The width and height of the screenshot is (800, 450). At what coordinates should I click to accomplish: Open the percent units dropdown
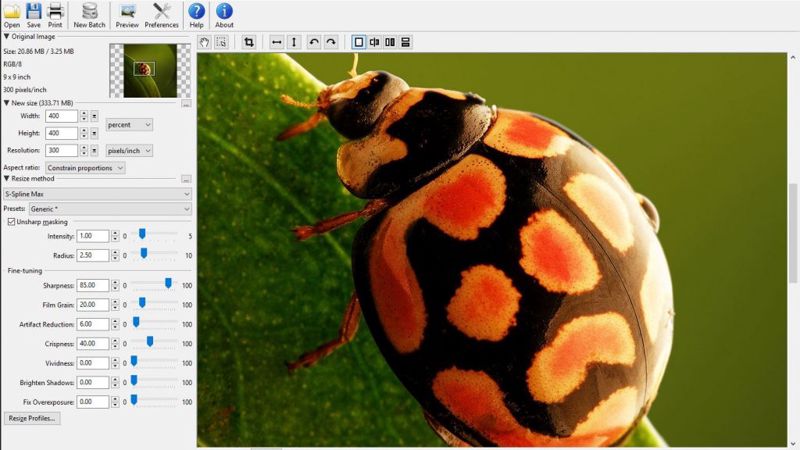click(x=129, y=125)
